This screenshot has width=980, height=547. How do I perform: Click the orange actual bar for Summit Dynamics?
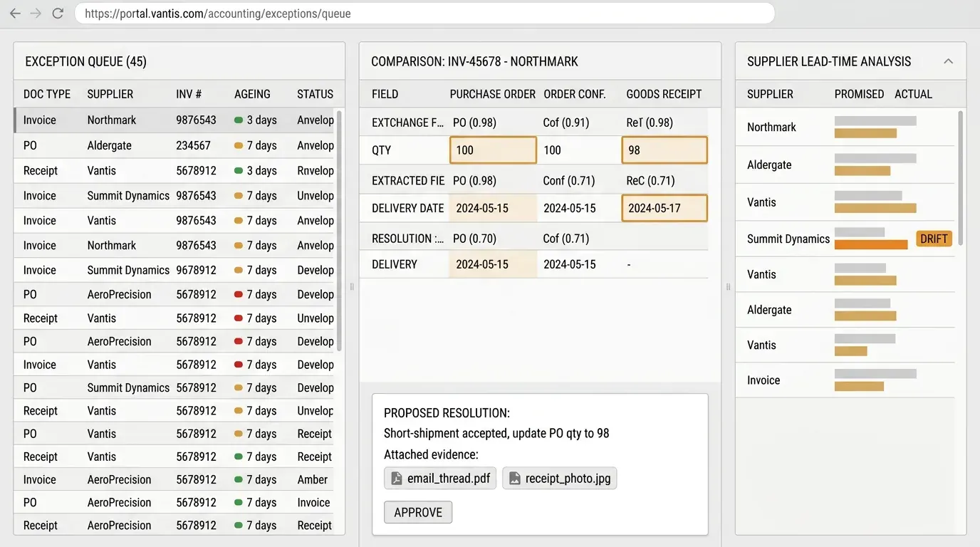pos(871,244)
